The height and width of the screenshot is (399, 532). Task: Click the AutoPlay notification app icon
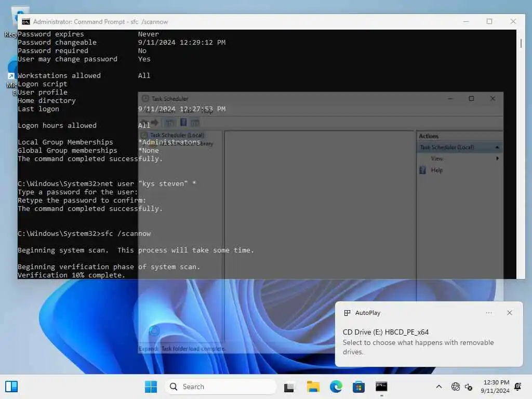point(347,313)
